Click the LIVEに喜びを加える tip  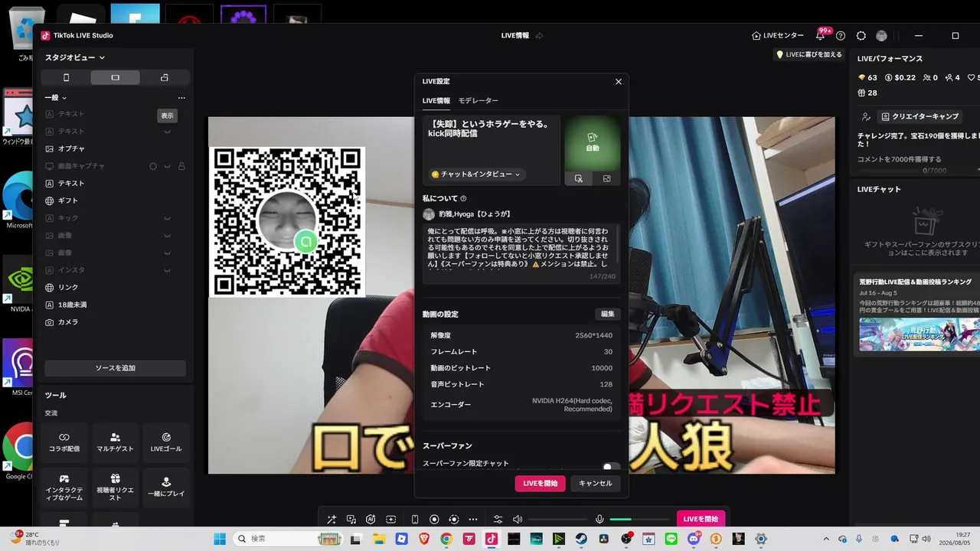[x=809, y=55]
